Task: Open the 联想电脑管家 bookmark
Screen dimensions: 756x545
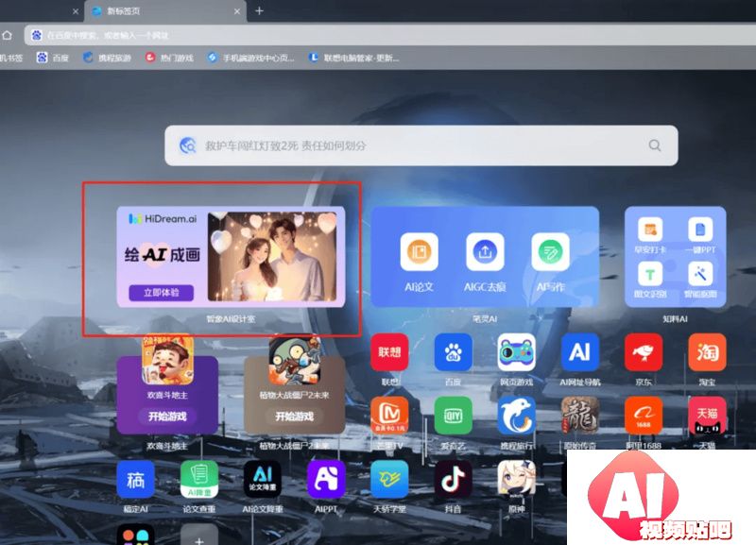Action: pos(353,58)
